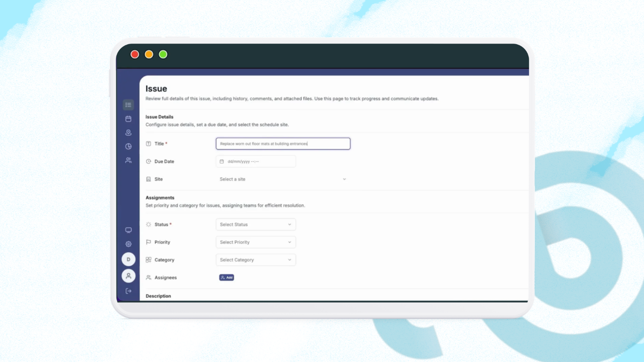Click the 'Issue' page heading
This screenshot has height=362, width=644.
tap(156, 89)
